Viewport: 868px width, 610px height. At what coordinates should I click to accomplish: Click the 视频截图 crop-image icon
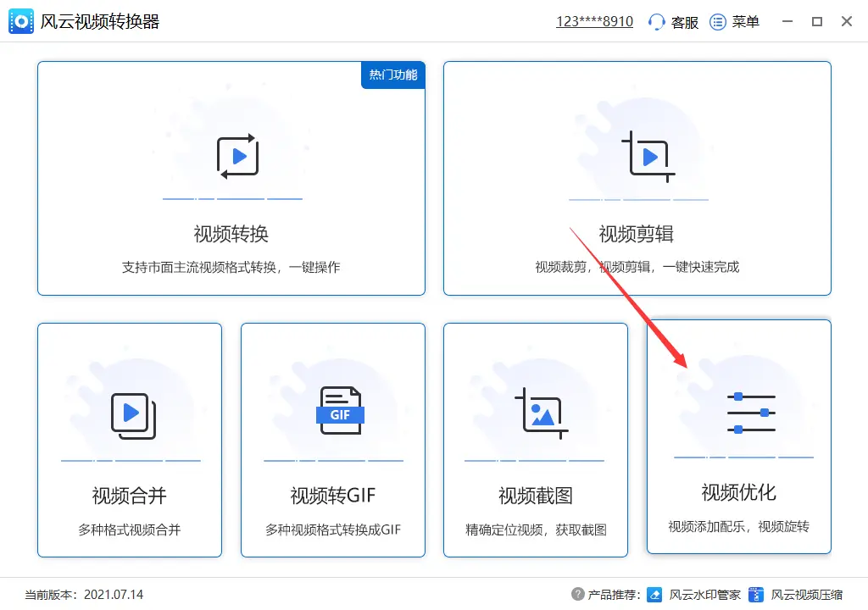tap(542, 413)
